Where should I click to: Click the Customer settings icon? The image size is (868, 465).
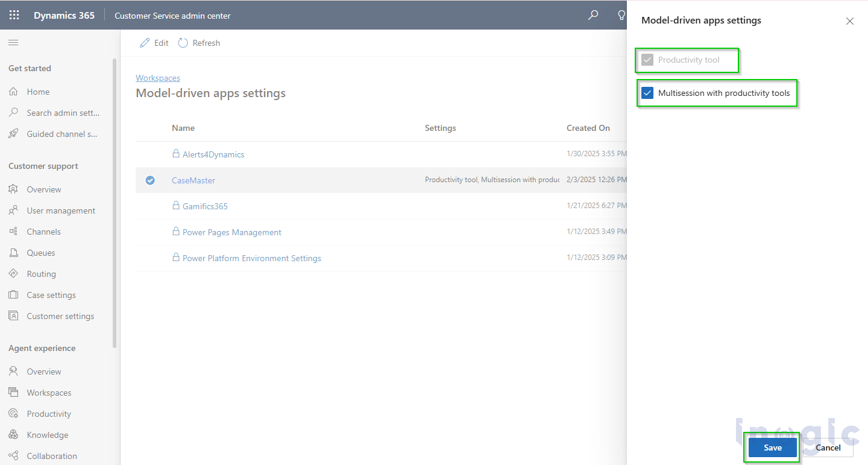point(13,316)
